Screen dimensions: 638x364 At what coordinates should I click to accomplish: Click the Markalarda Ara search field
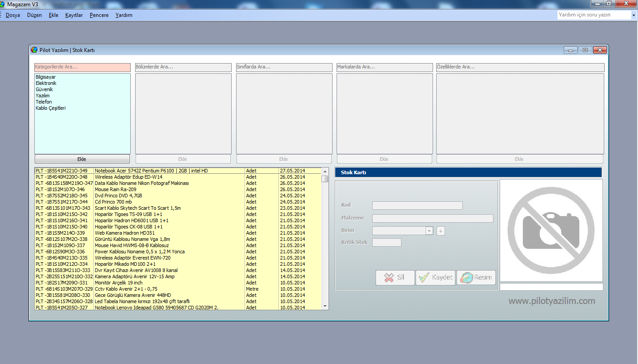385,67
